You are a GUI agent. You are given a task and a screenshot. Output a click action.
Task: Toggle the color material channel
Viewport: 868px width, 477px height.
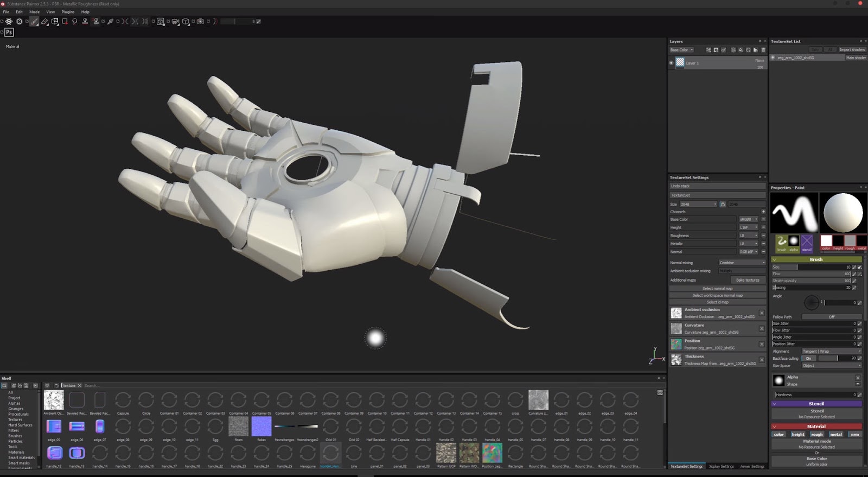[779, 434]
